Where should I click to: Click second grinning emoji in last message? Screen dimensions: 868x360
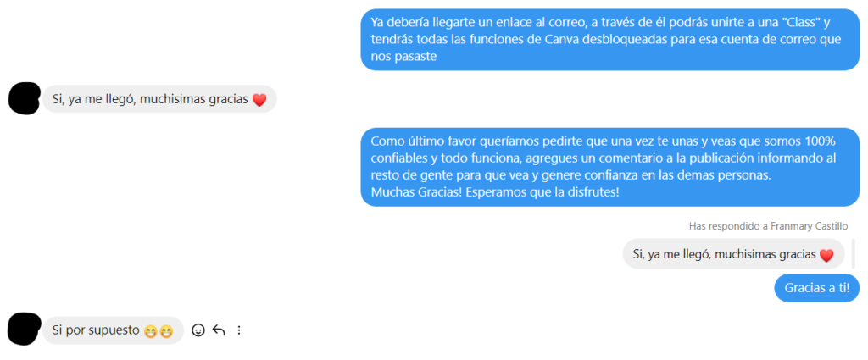click(165, 332)
